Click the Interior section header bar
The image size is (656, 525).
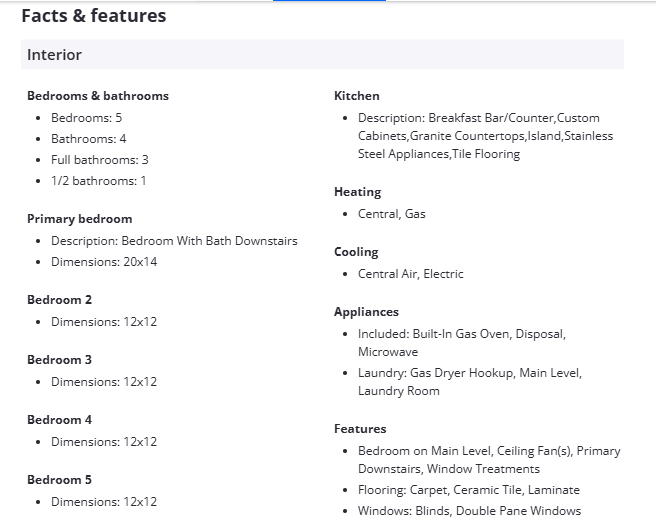(x=322, y=55)
